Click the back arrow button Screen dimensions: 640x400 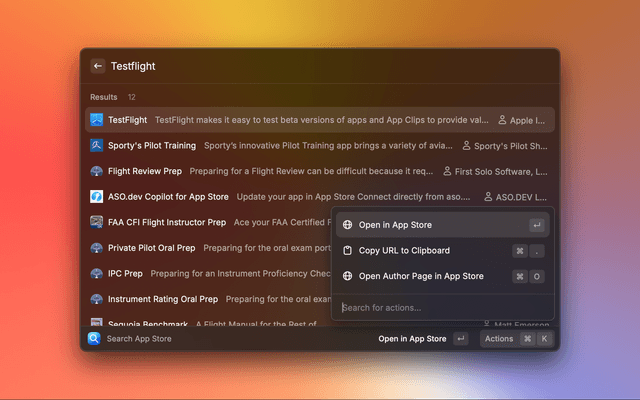tap(98, 66)
